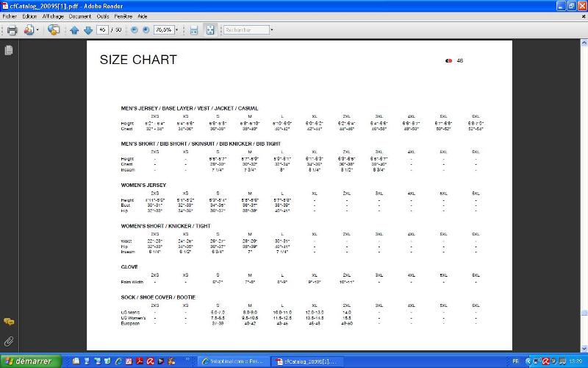The width and height of the screenshot is (588, 368).
Task: Open the Pages panel in sidebar
Action: pos(9,50)
